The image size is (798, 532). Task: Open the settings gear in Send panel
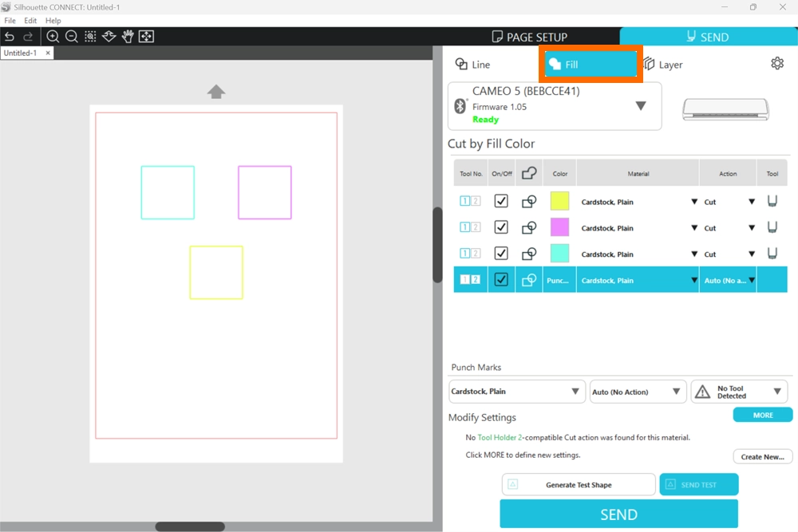click(x=777, y=64)
